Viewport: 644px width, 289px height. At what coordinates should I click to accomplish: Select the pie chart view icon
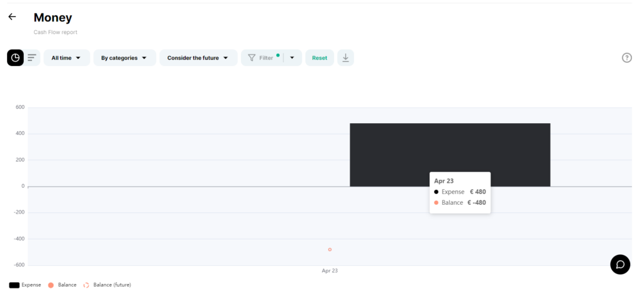pos(15,58)
